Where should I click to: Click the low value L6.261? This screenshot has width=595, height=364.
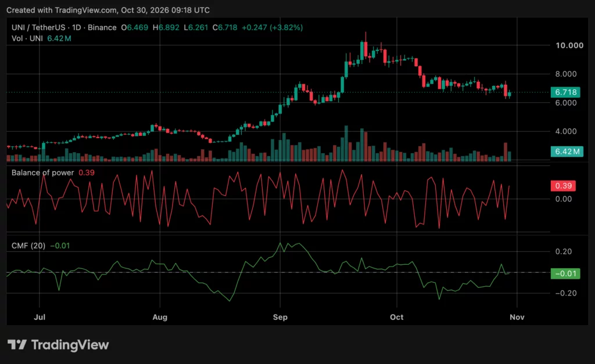point(196,28)
